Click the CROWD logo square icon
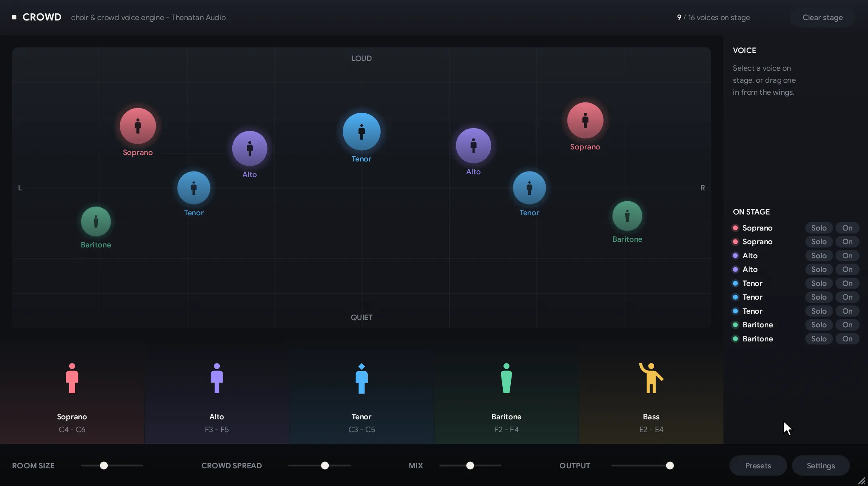Screen dimensions: 868x486 click(14, 17)
